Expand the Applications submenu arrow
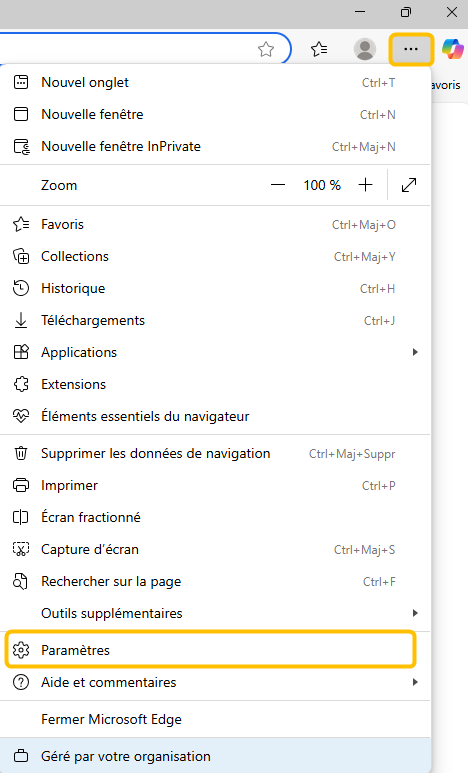This screenshot has height=773, width=468. [415, 352]
